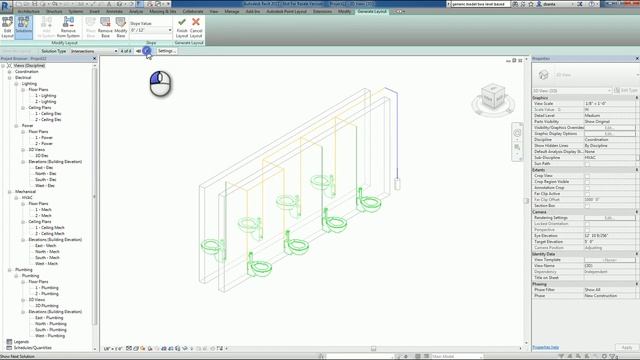Click the Favorites star icon in title bar
Screen dimensions: 640x360
click(x=531, y=4)
